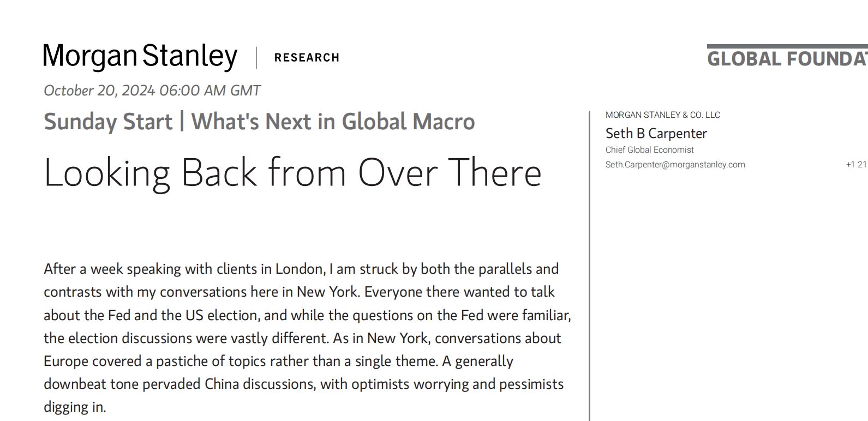
Task: Click the word 'Europe' starting a paragraph line
Action: pos(65,362)
